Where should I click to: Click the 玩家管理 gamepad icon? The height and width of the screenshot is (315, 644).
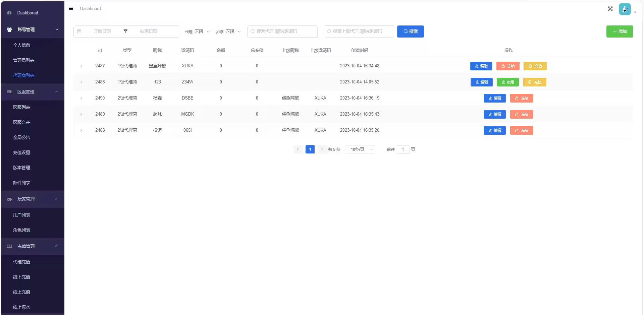[x=9, y=199]
